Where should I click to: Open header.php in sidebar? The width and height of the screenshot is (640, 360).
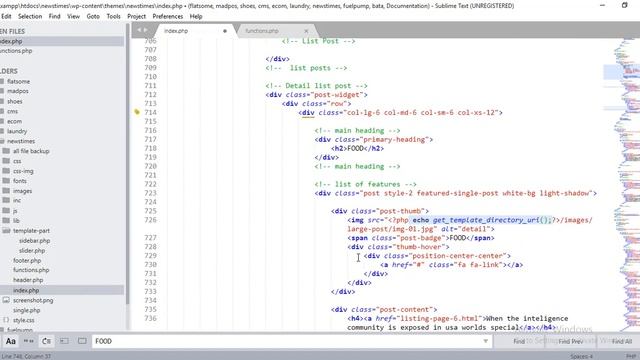coord(28,280)
